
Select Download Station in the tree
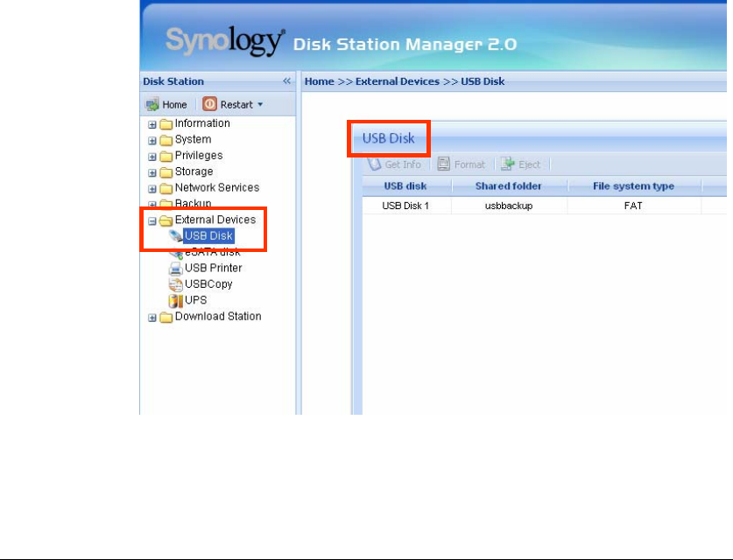(218, 316)
